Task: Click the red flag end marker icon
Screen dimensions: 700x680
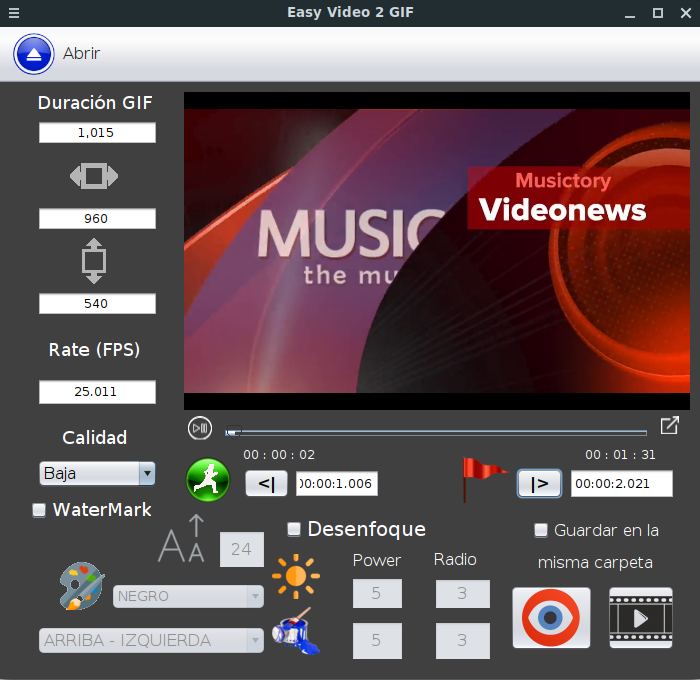Action: pyautogui.click(x=485, y=480)
